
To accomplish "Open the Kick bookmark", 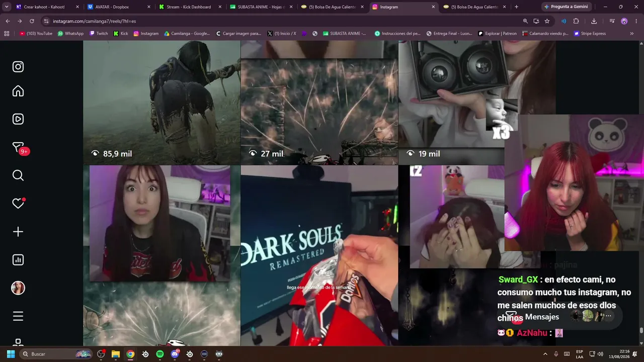I will pyautogui.click(x=121, y=34).
